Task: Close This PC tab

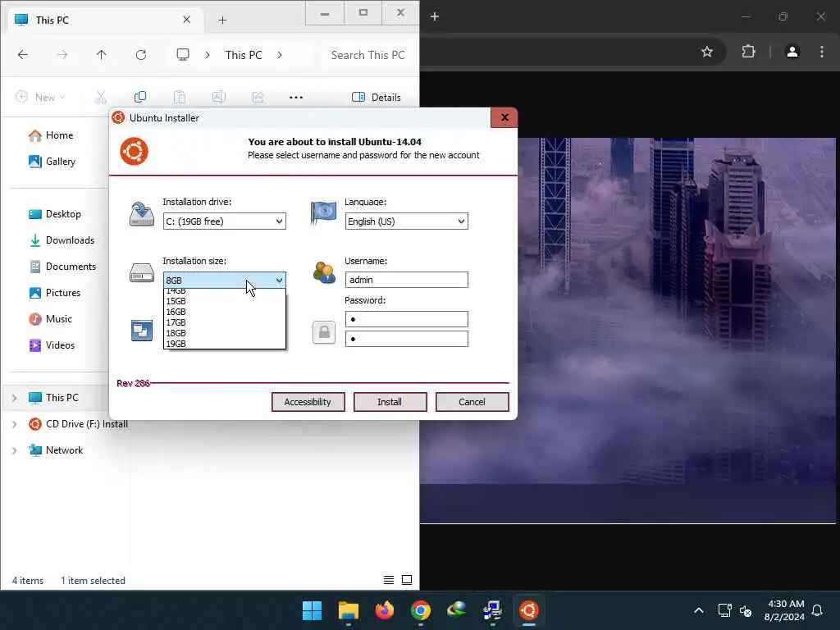Action: click(x=186, y=20)
